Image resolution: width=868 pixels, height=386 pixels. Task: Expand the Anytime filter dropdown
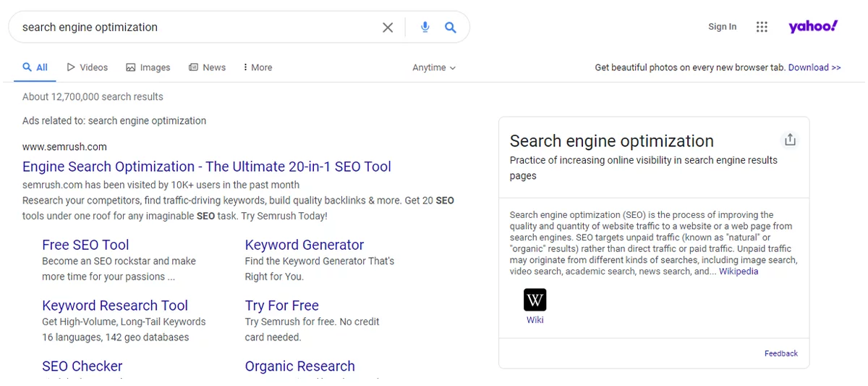coord(434,67)
